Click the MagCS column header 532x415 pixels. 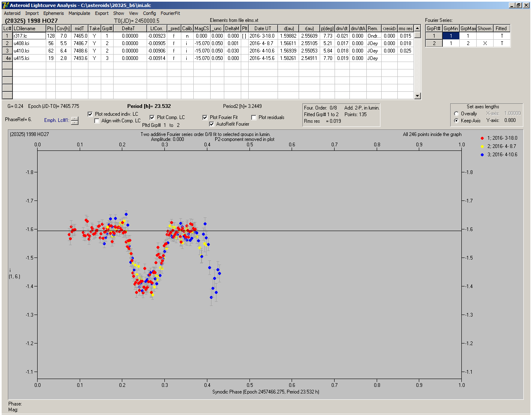coord(202,29)
